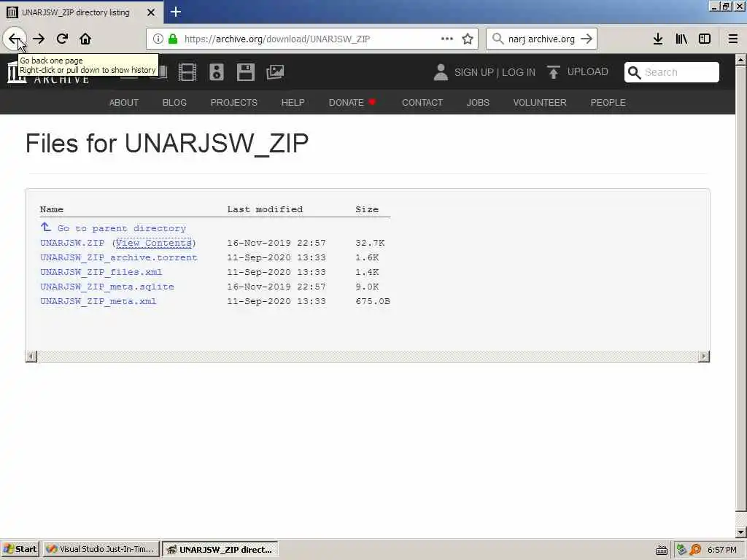Open the Firefox home page
Viewport: 747px width, 560px height.
click(85, 39)
